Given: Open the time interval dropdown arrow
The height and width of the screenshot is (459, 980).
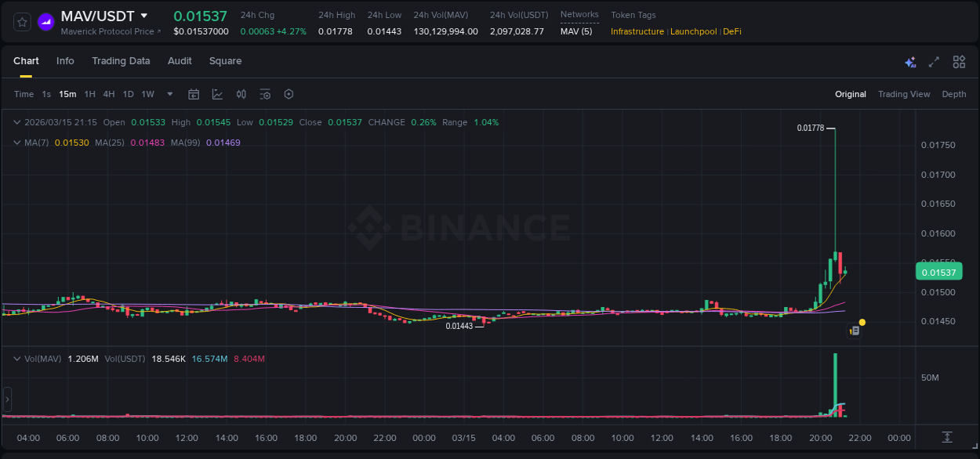Looking at the screenshot, I should [169, 94].
